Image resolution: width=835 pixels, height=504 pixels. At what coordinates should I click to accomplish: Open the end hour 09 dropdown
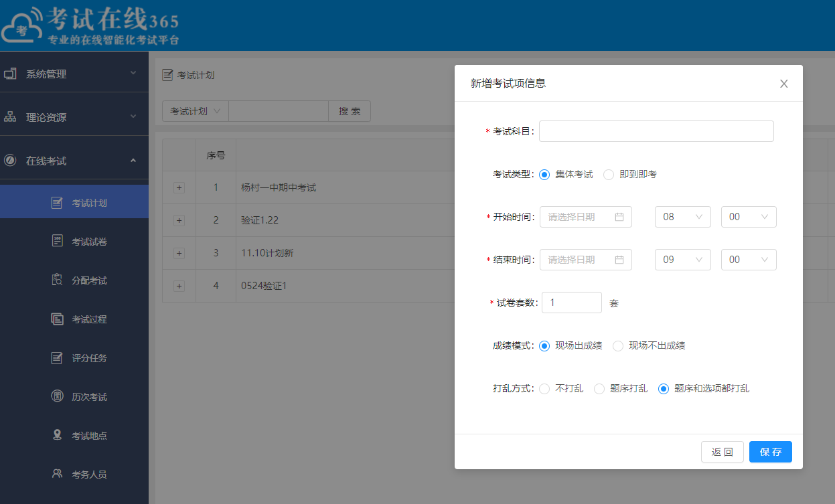[x=682, y=260]
